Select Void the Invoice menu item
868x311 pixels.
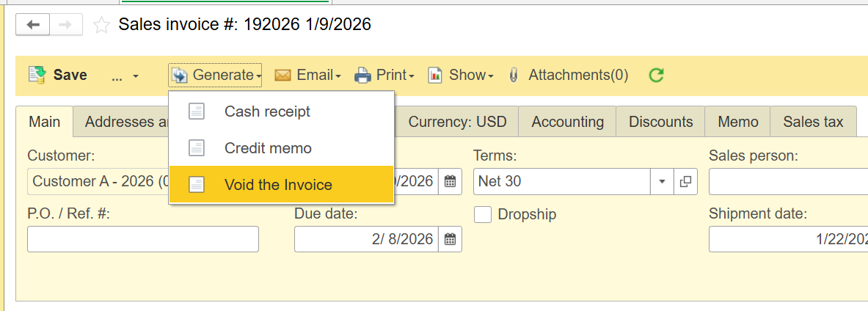(278, 185)
